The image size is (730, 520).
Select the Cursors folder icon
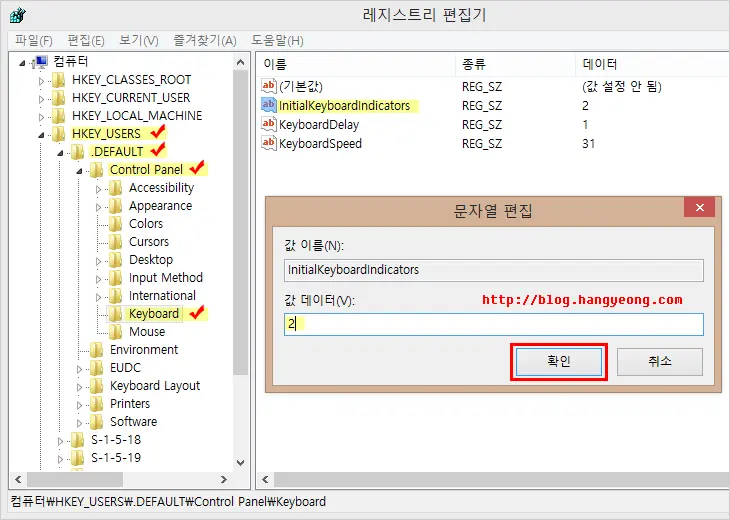coord(115,242)
